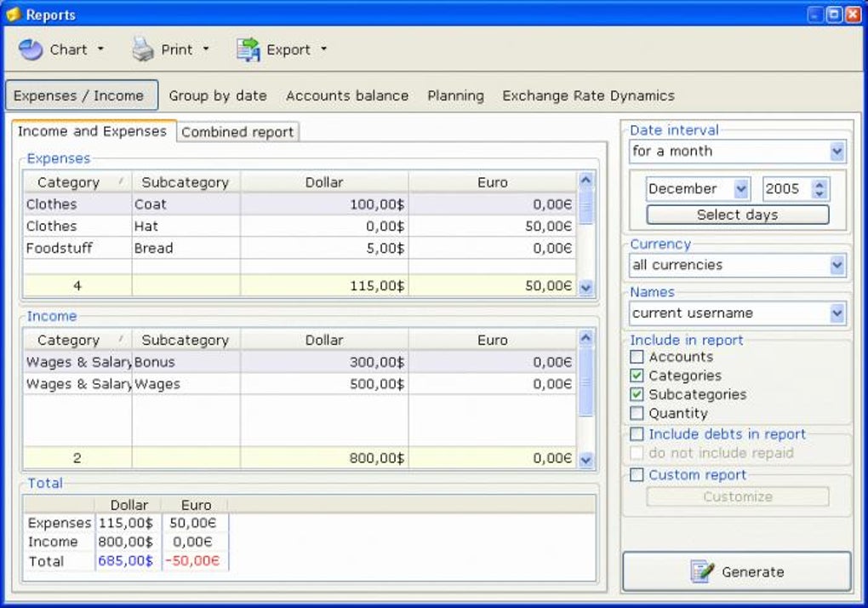The image size is (868, 608).
Task: Click the Reports window title icon
Action: [x=14, y=14]
